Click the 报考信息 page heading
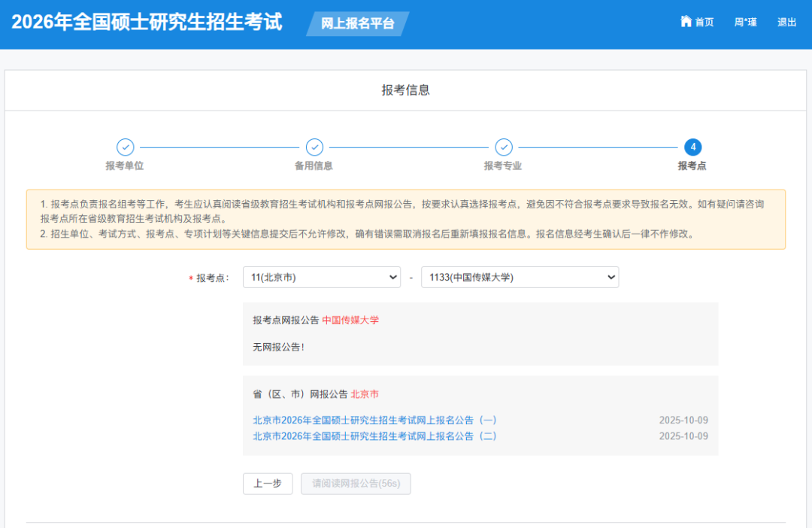The height and width of the screenshot is (528, 812). point(405,89)
